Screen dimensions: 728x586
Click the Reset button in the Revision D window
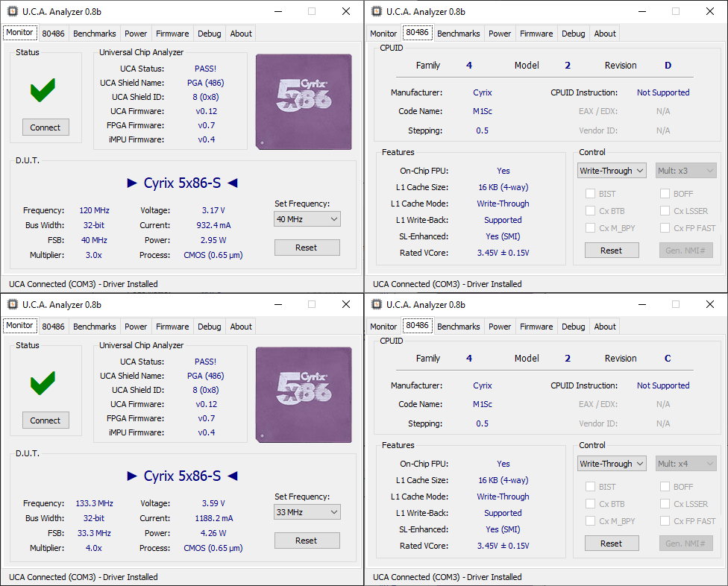612,250
